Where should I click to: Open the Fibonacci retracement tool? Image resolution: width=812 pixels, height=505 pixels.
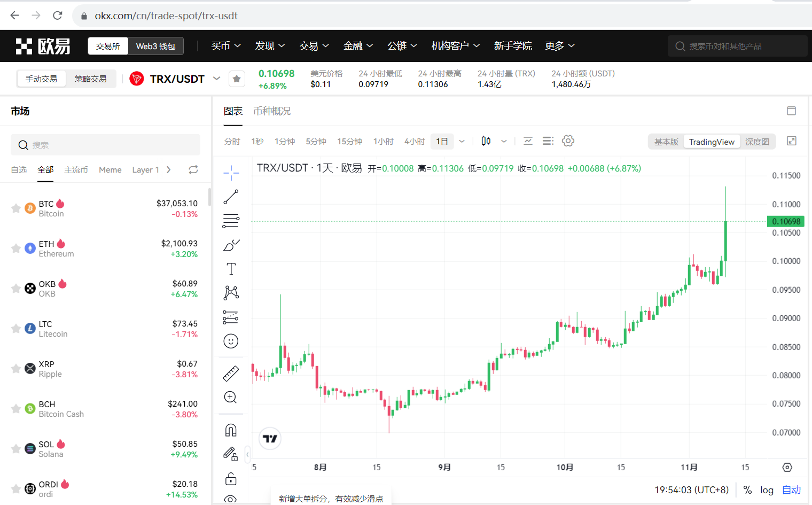[x=231, y=221]
